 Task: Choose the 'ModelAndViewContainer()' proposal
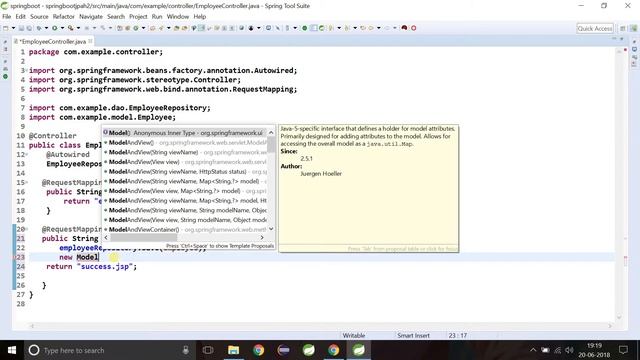[185, 229]
